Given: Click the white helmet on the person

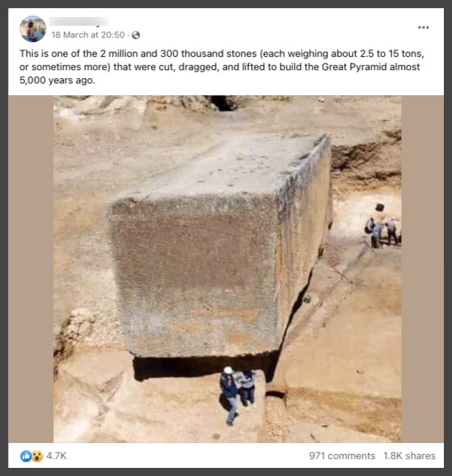Looking at the screenshot, I should [227, 370].
